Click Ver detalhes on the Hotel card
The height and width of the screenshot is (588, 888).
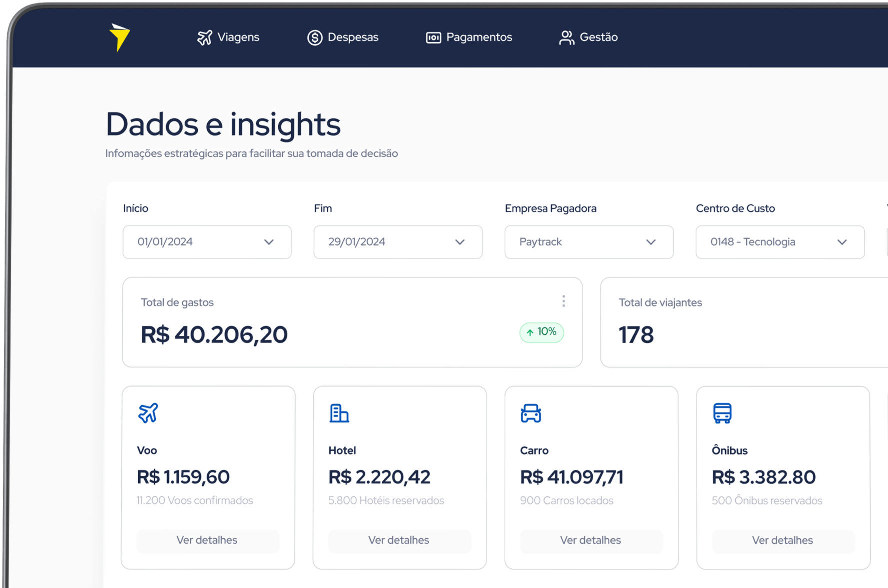click(x=399, y=540)
